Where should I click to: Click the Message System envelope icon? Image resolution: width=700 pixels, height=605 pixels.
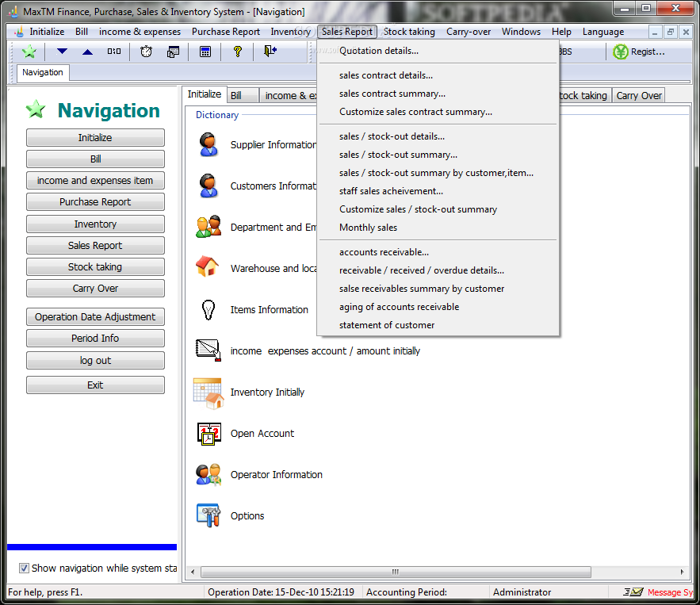point(633,592)
